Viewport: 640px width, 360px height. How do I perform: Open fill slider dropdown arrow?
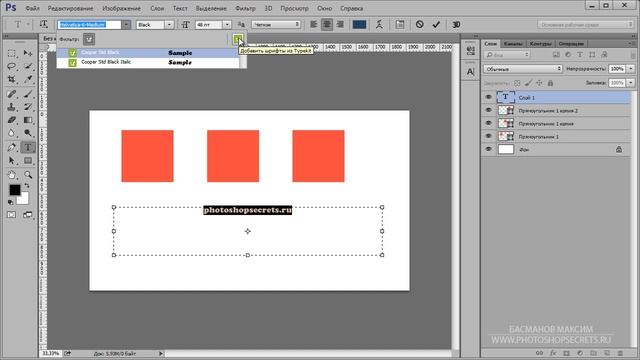[x=631, y=83]
